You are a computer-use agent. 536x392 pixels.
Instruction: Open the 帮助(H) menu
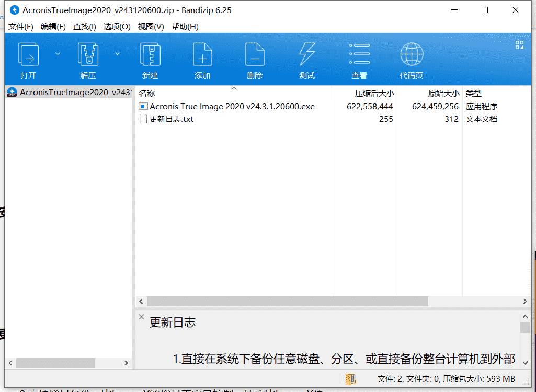point(185,27)
